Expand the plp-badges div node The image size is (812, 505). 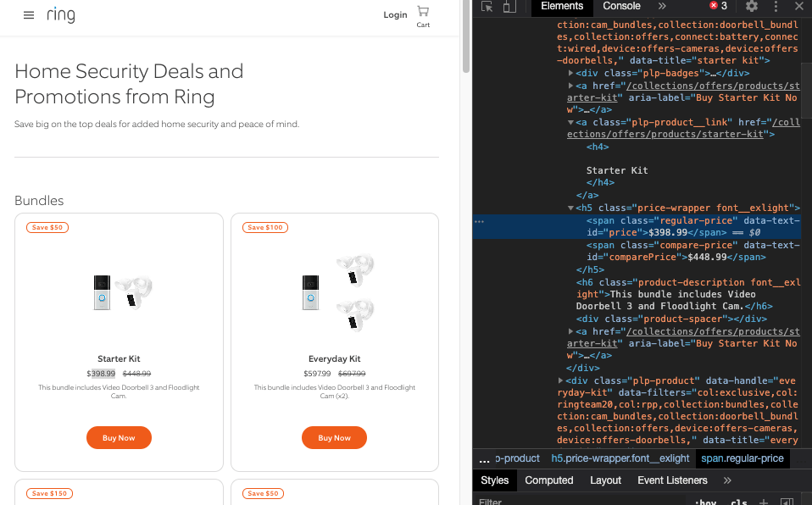pos(570,73)
